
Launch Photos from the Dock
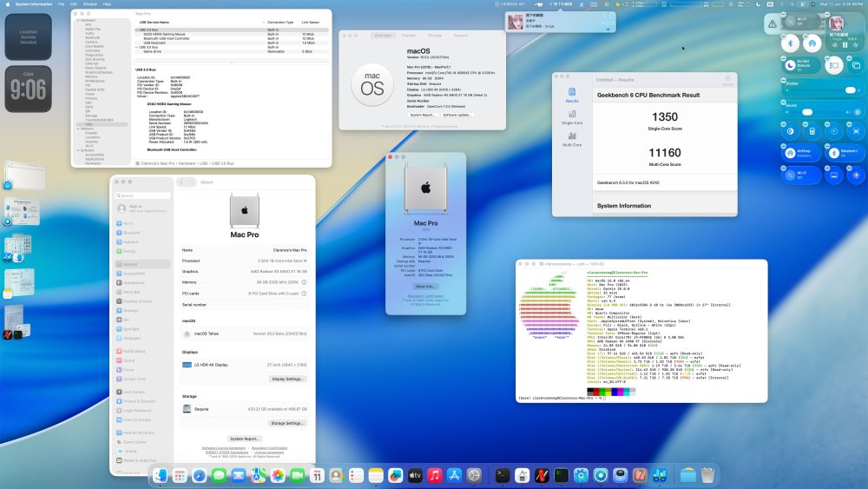click(278, 475)
